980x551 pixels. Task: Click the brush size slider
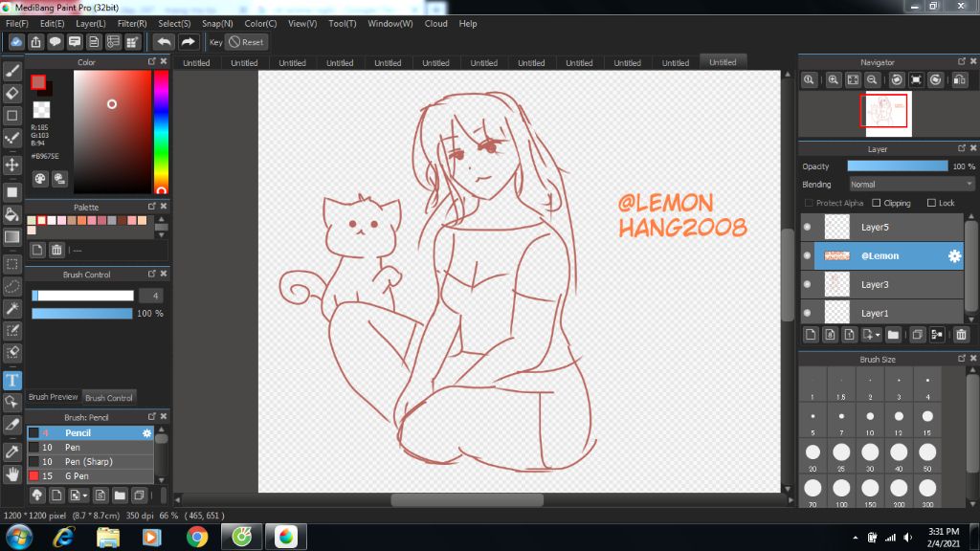coord(82,296)
